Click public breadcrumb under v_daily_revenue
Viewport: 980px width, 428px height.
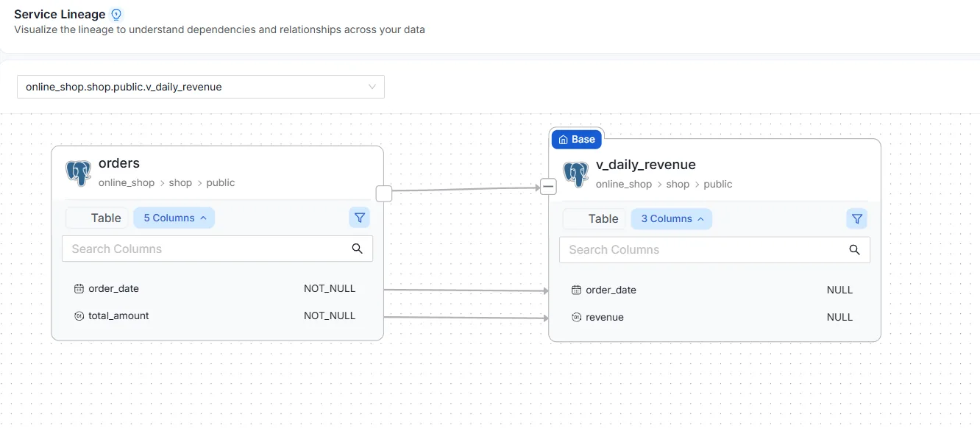click(718, 184)
